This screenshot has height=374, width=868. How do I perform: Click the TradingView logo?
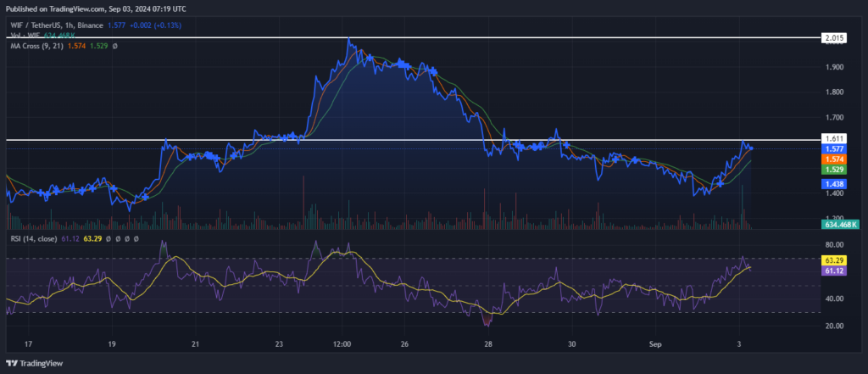point(34,364)
